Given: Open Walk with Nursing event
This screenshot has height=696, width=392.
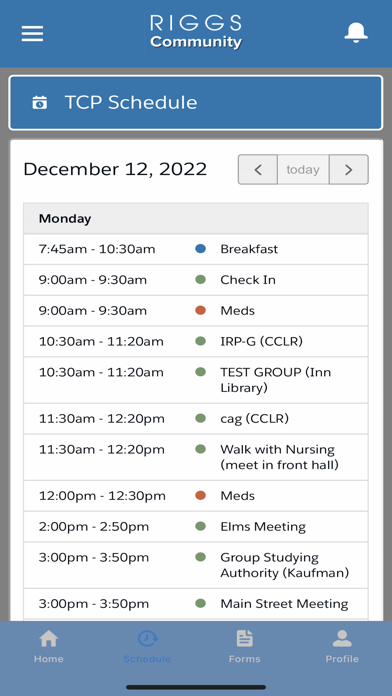Looking at the screenshot, I should pos(196,458).
